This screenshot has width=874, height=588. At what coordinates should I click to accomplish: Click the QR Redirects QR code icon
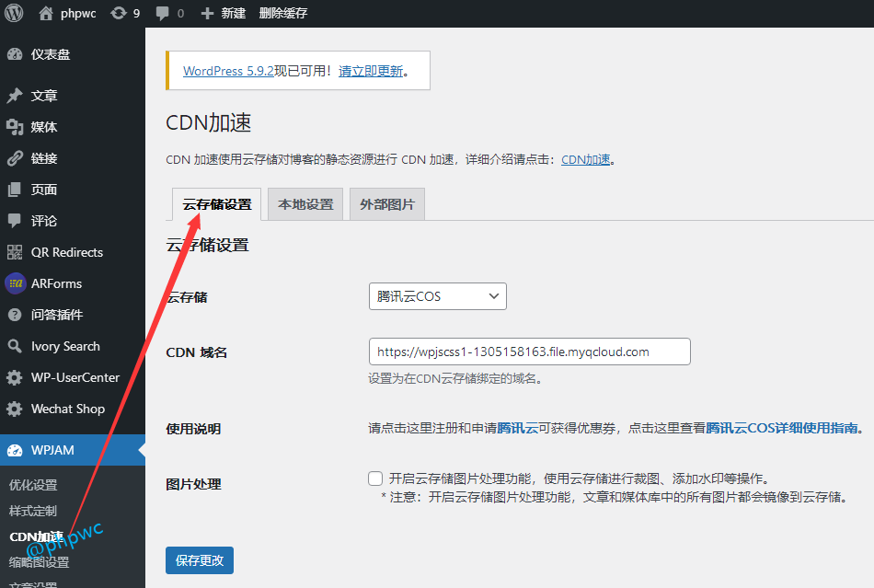pyautogui.click(x=15, y=252)
